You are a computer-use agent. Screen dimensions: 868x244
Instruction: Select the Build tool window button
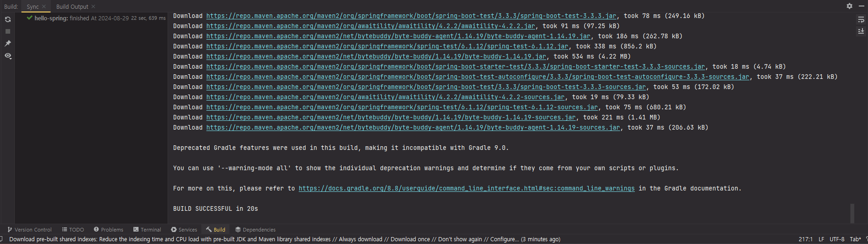coord(216,229)
